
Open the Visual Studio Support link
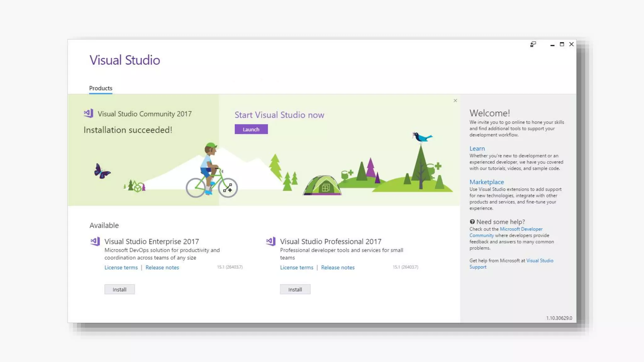(540, 261)
